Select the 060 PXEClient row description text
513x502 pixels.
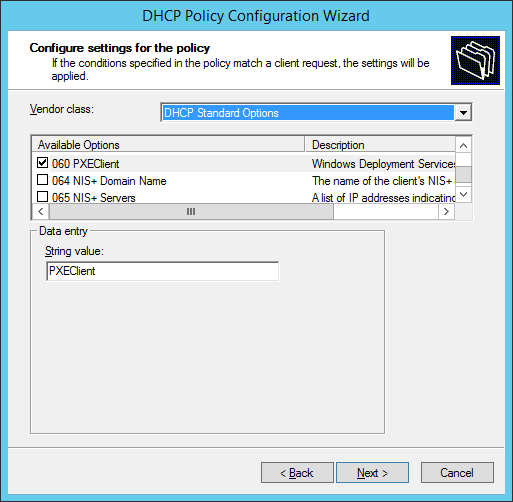tap(383, 164)
